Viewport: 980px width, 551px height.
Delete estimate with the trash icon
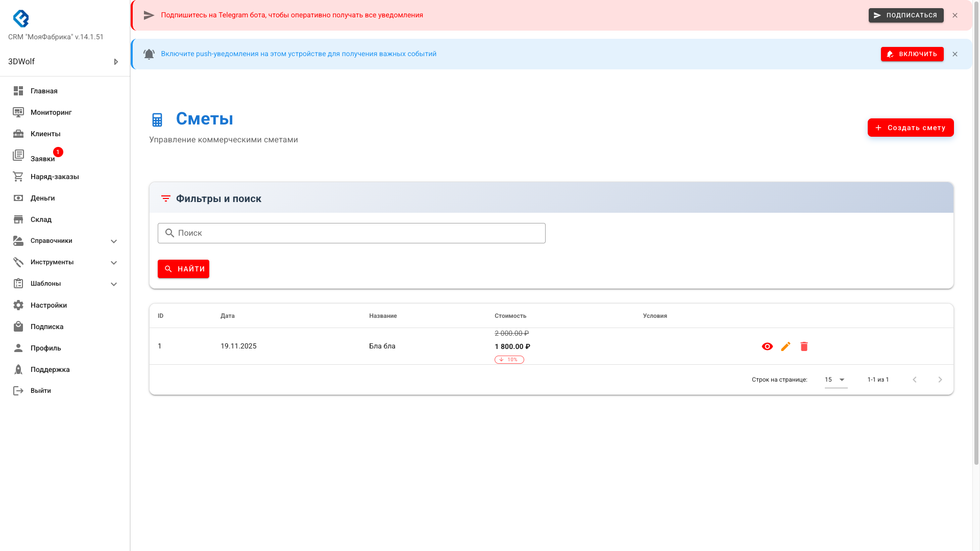click(x=804, y=346)
